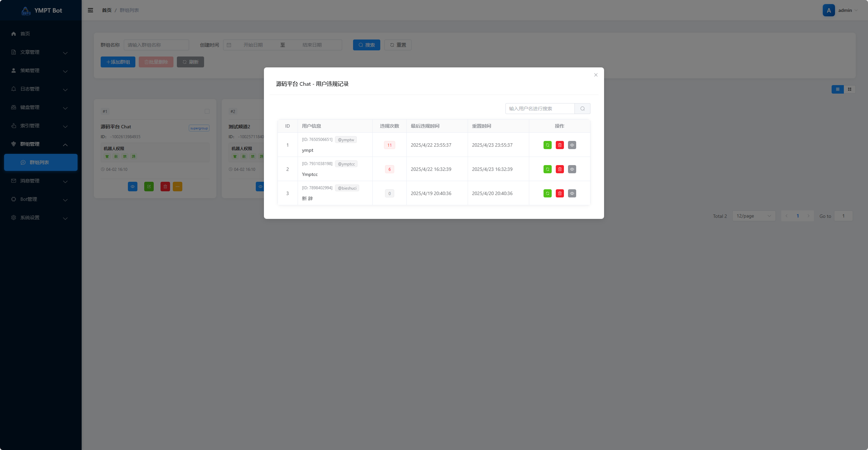Tick the checkbox on group card #1
This screenshot has height=450, width=868.
[x=207, y=111]
